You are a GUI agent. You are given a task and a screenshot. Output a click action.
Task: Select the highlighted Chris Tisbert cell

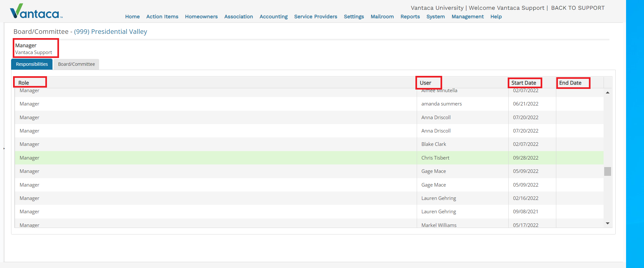coord(462,158)
